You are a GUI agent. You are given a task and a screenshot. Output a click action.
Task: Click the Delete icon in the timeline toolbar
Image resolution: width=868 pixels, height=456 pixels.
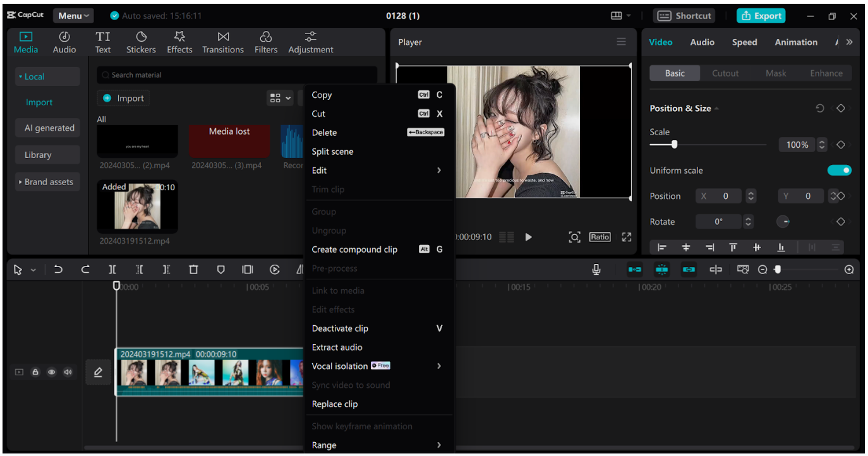pos(193,270)
